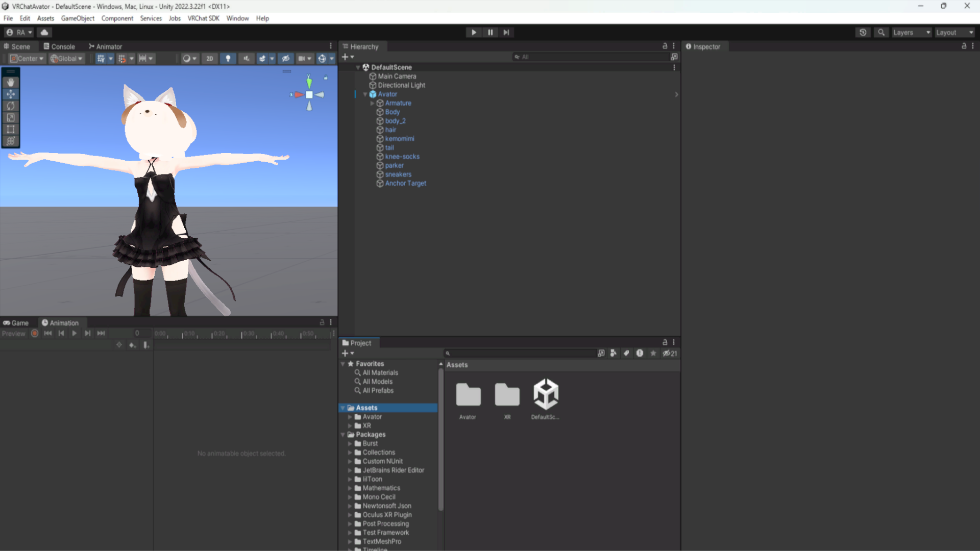Toggle scene audio mute button
The height and width of the screenshot is (551, 980).
tap(246, 59)
